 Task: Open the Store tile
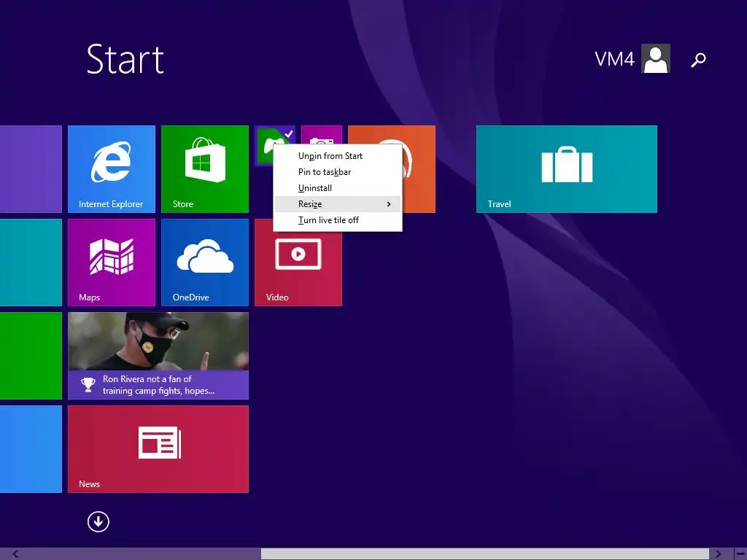[205, 169]
